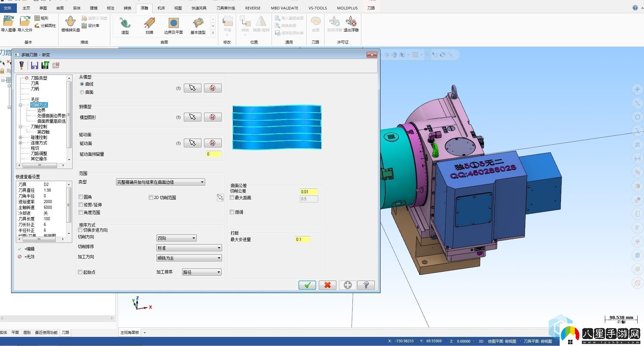644x346 pixels.
Task: Click the 切削公差 value field
Action: 309,192
